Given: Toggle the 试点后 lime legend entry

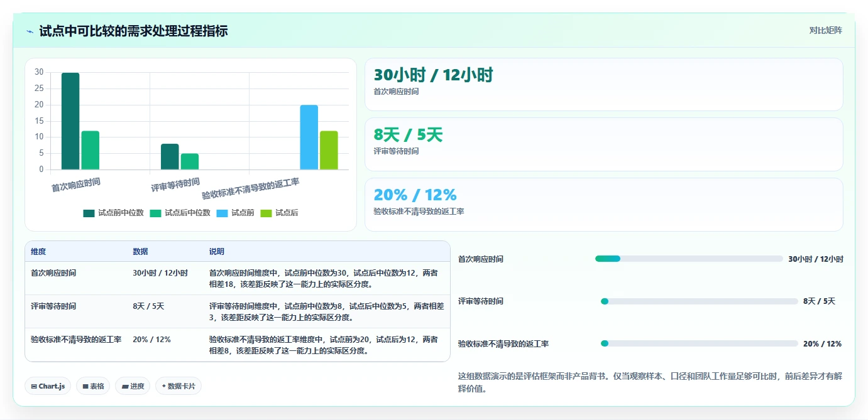Looking at the screenshot, I should [x=279, y=213].
